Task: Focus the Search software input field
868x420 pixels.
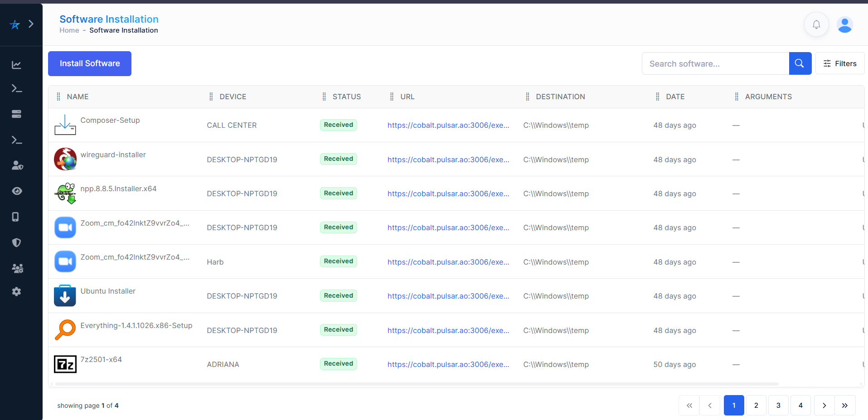Action: pos(715,63)
